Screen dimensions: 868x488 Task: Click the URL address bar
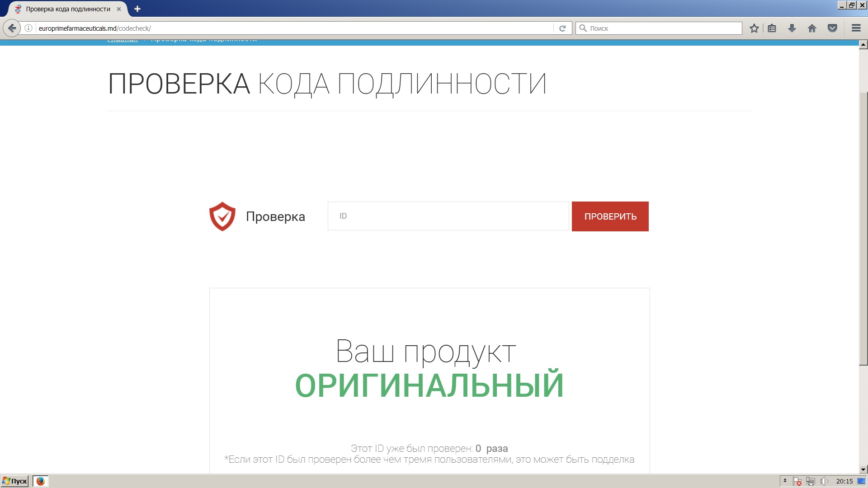(294, 28)
